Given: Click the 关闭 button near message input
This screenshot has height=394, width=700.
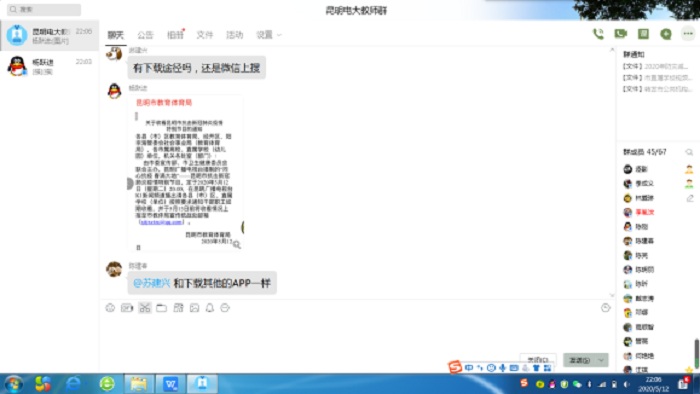Looking at the screenshot, I should [x=538, y=360].
